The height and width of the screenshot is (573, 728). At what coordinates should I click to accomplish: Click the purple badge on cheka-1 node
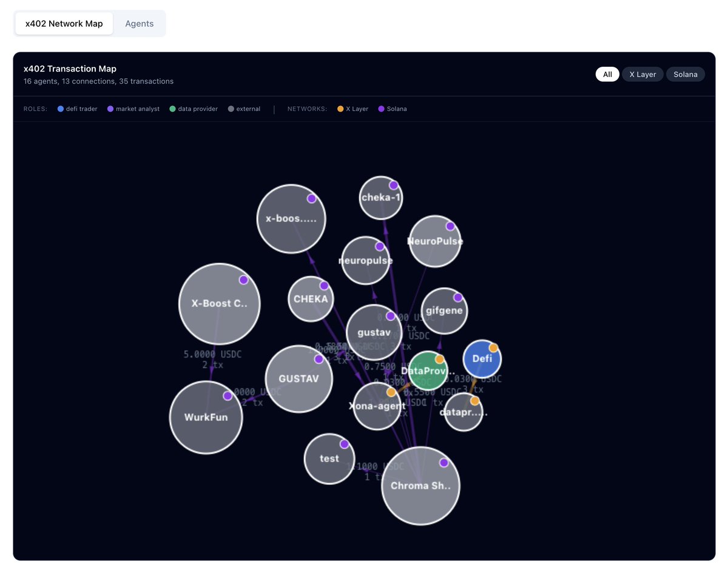394,186
